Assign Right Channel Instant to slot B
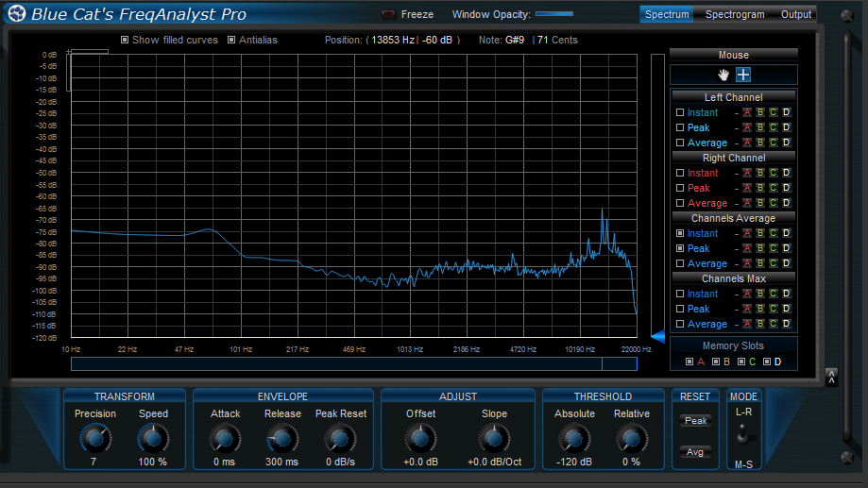Viewport: 868px width, 488px height. [760, 173]
